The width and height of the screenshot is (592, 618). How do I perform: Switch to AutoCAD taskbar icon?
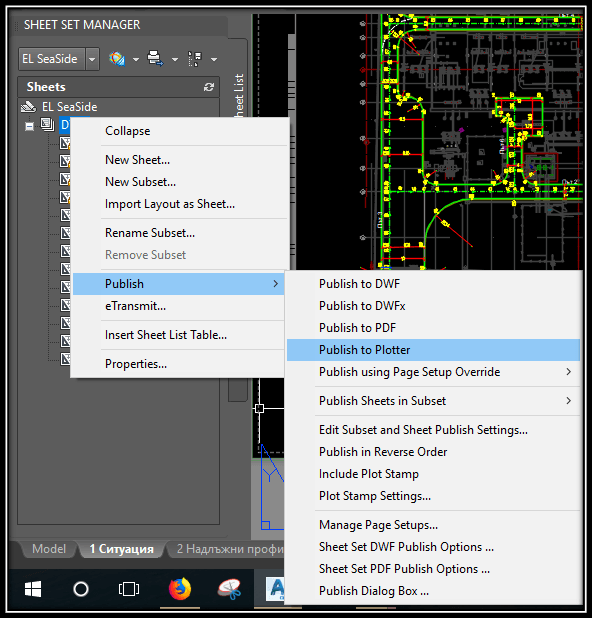click(275, 589)
